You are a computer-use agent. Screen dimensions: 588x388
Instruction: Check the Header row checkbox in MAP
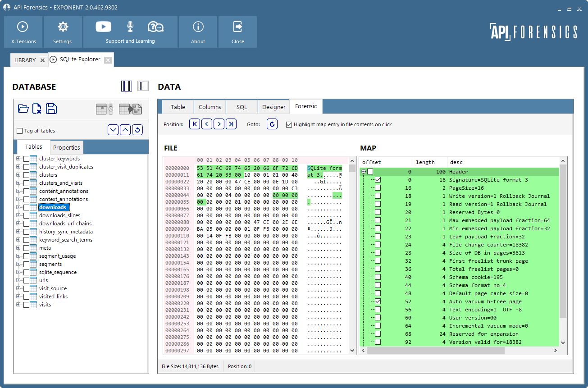point(370,172)
